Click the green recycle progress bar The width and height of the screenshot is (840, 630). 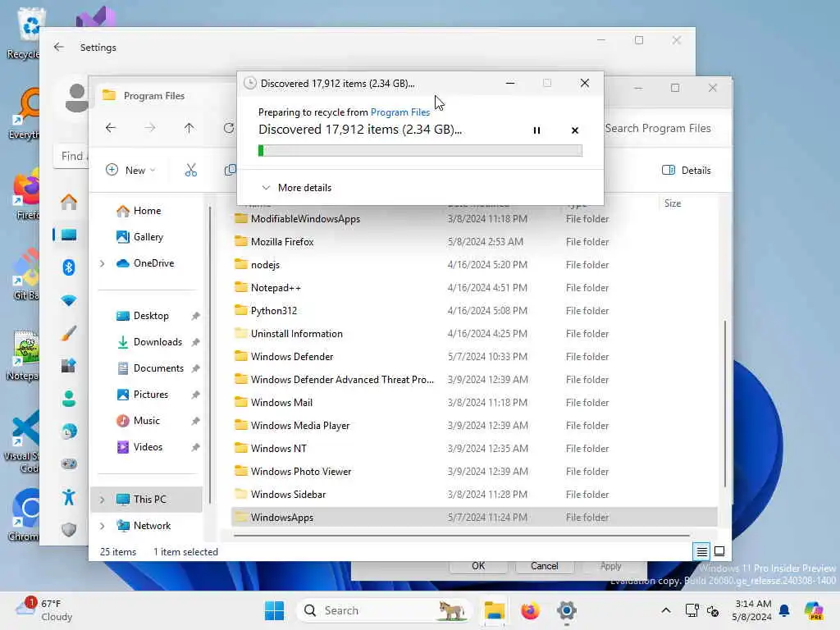point(420,151)
